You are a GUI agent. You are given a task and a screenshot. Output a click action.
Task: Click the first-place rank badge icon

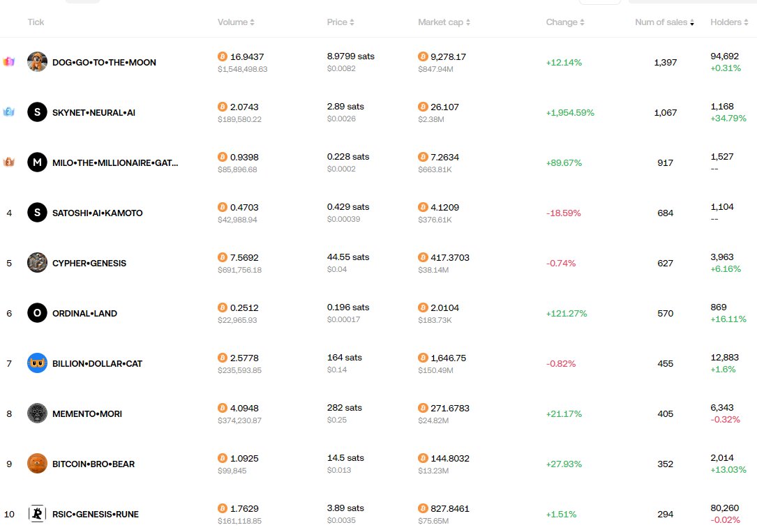pyautogui.click(x=9, y=62)
